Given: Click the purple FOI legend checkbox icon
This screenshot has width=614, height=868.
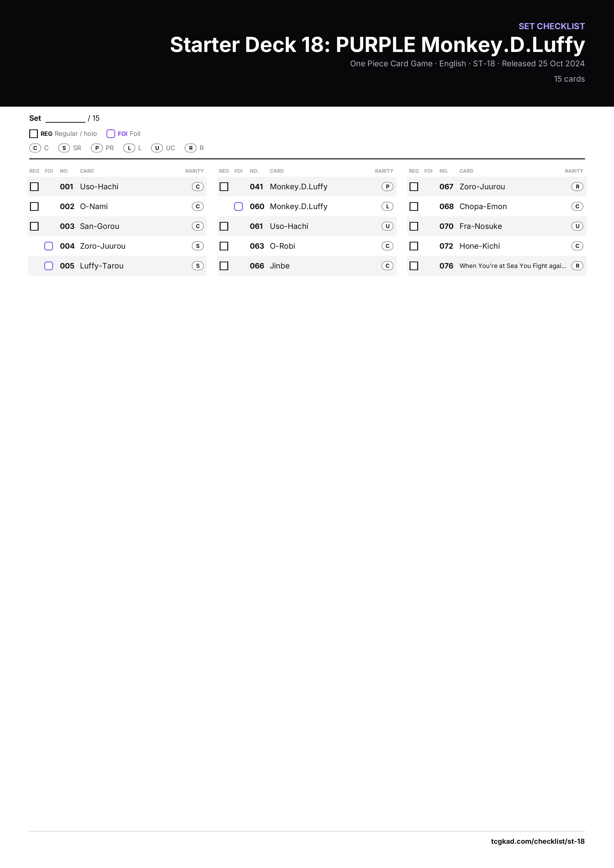Looking at the screenshot, I should (111, 134).
